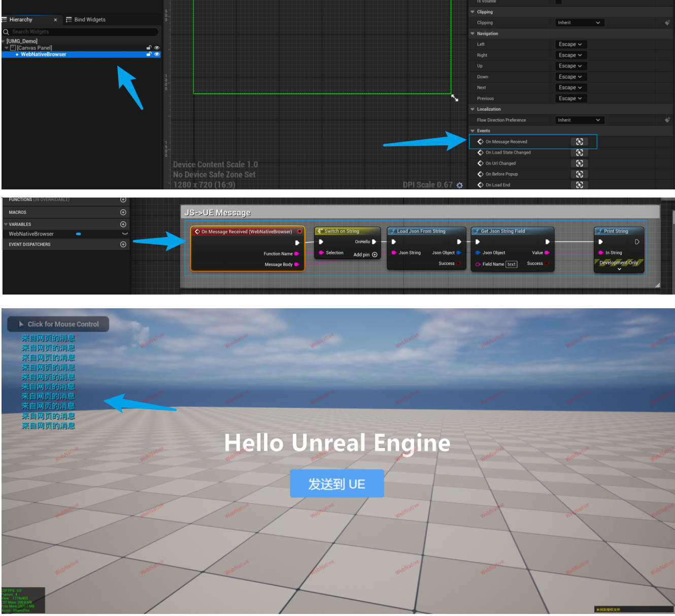675x616 pixels.
Task: Click the Value output pin on Get Json String Field
Action: 547,253
